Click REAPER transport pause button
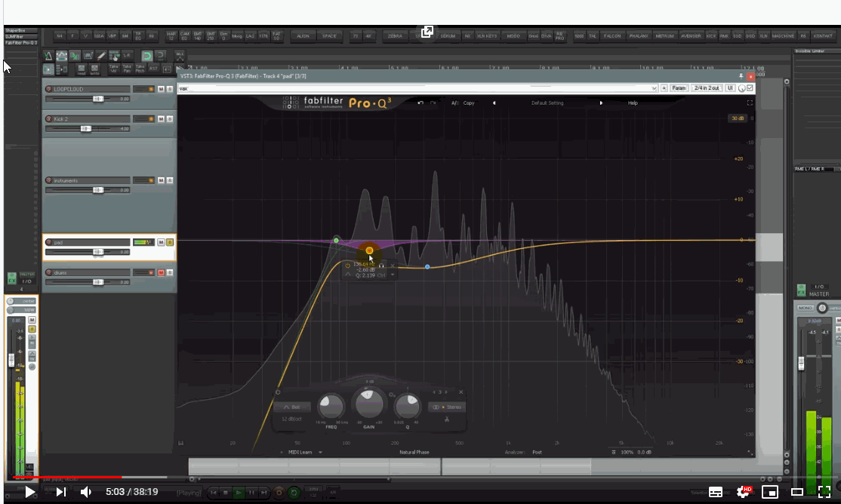841x504 pixels. [251, 492]
